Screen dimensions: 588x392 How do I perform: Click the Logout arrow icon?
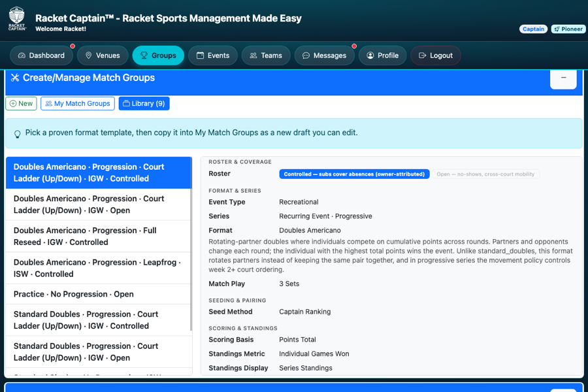point(422,56)
